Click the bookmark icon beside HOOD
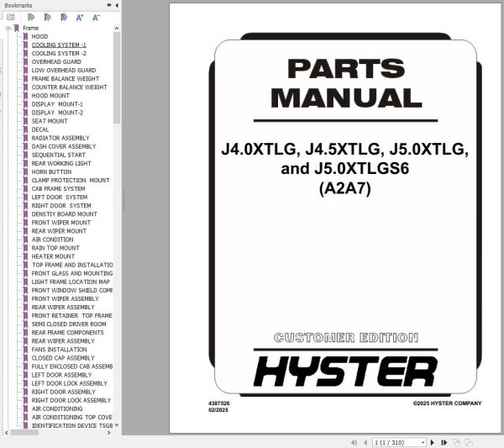The image size is (504, 448). click(x=26, y=37)
